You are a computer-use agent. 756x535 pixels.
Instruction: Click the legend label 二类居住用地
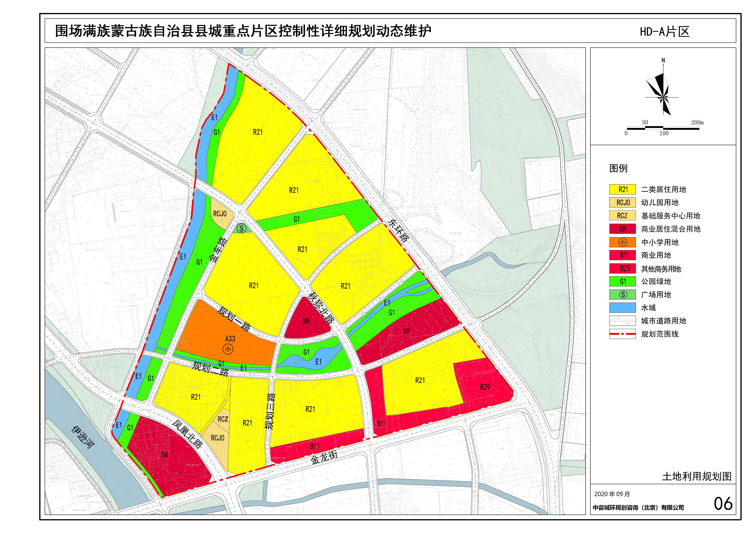[x=664, y=189]
